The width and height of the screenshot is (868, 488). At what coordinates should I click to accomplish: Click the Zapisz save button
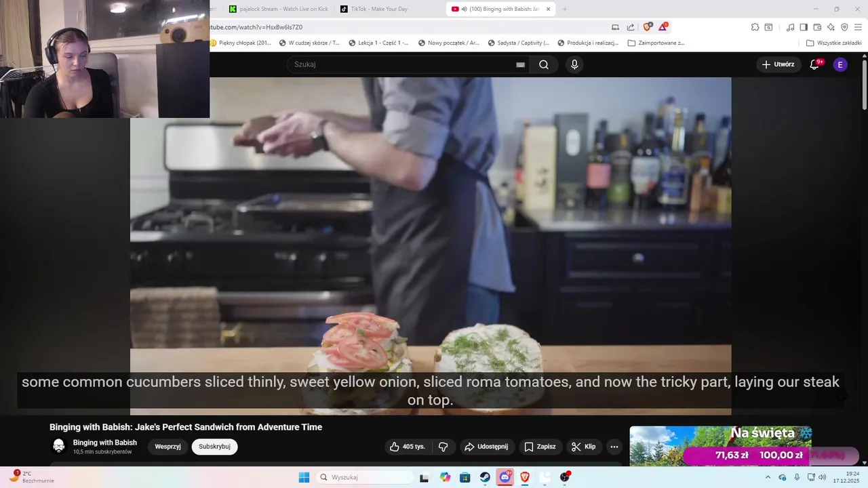coord(540,447)
